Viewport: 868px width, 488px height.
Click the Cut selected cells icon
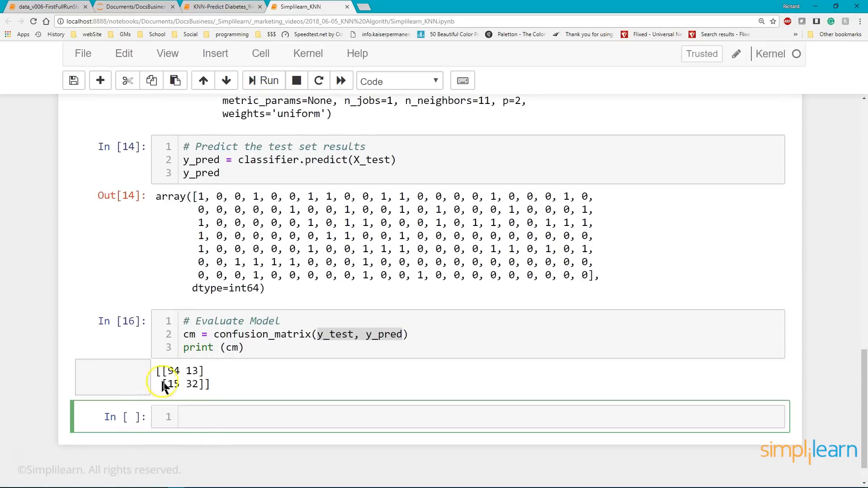127,81
